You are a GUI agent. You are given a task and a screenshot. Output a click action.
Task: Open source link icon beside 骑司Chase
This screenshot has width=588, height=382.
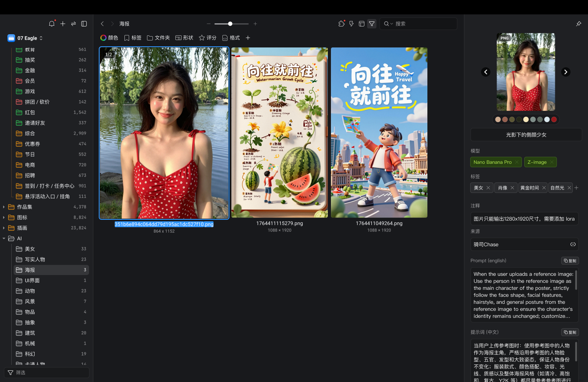pos(572,244)
